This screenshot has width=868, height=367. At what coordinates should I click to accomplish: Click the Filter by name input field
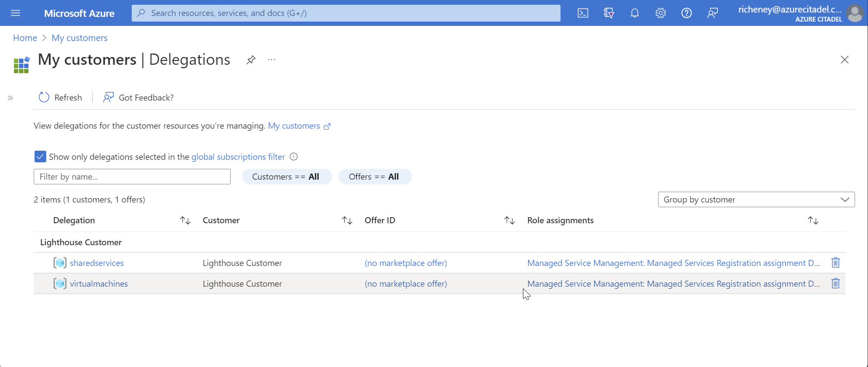pyautogui.click(x=132, y=177)
